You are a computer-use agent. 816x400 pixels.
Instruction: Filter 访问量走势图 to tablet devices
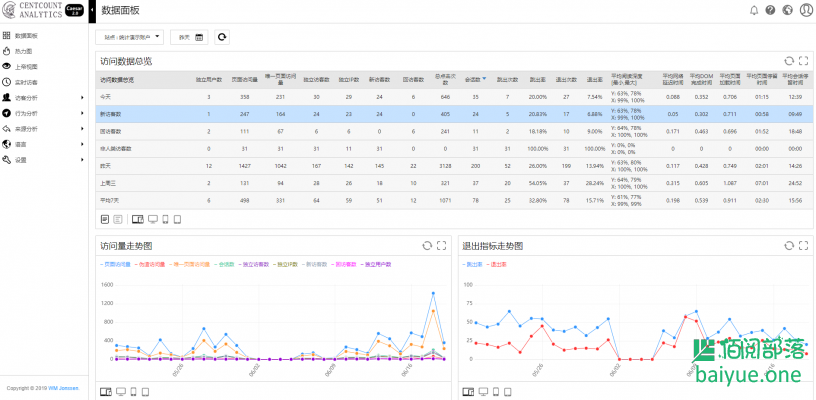(x=146, y=391)
